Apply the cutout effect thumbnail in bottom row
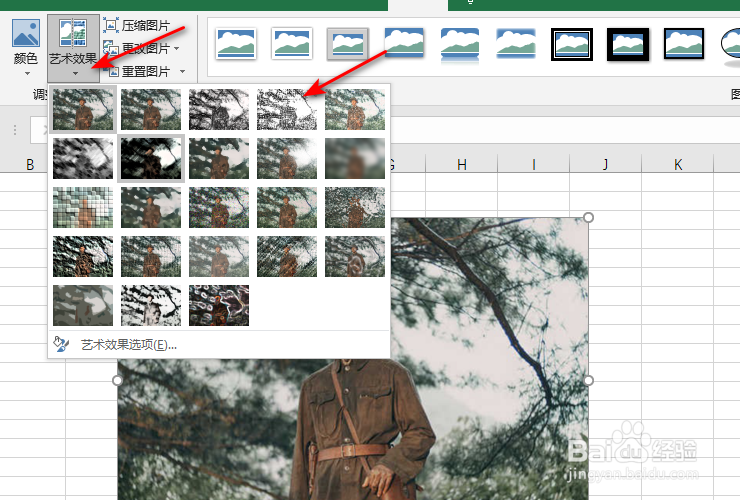This screenshot has height=500, width=740. (83, 305)
